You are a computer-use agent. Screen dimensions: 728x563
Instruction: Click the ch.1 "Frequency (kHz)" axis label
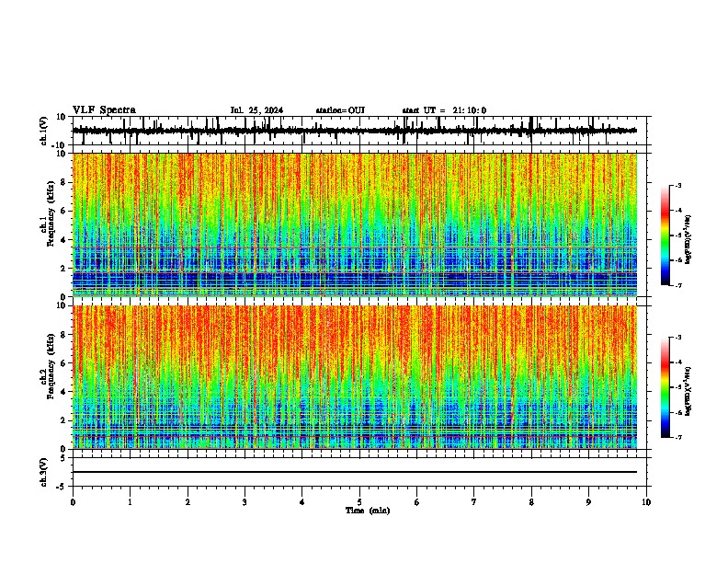pos(51,213)
